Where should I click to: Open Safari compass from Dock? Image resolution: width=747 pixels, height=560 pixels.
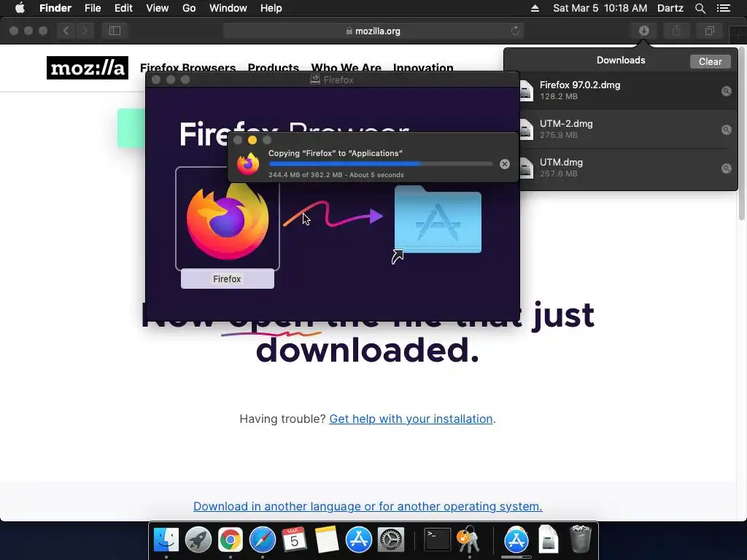click(x=263, y=540)
